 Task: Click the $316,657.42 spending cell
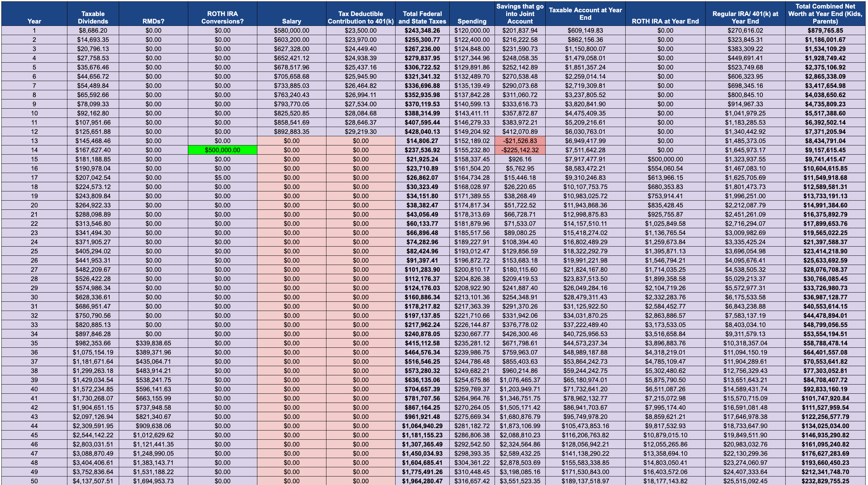472,481
